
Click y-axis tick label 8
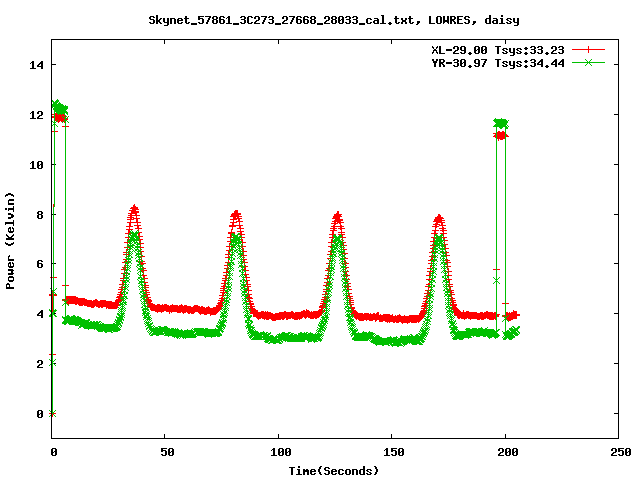(40, 215)
